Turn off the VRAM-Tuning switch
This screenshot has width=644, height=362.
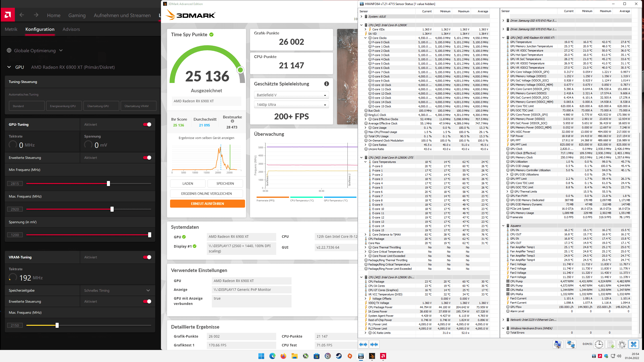[x=147, y=257]
